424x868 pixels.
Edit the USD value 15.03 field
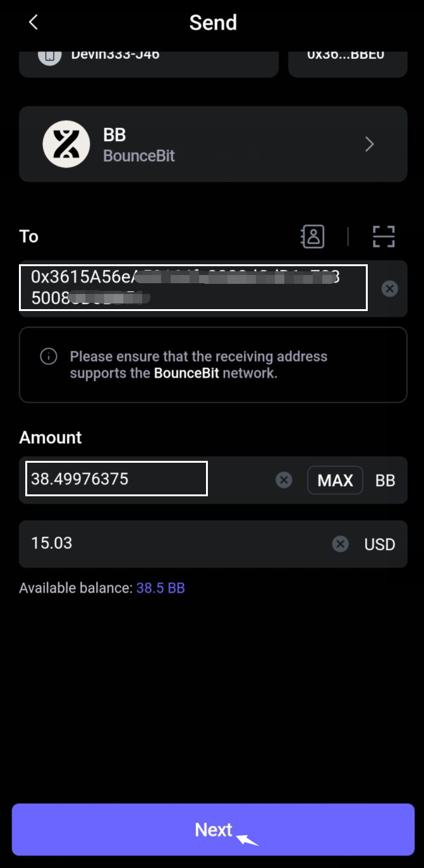[171, 544]
